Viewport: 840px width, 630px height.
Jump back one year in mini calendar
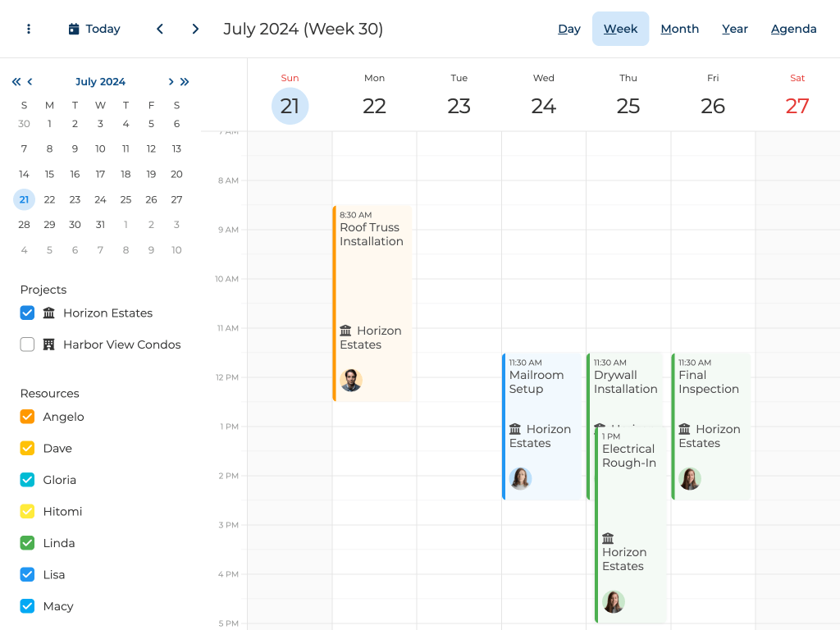coord(16,82)
